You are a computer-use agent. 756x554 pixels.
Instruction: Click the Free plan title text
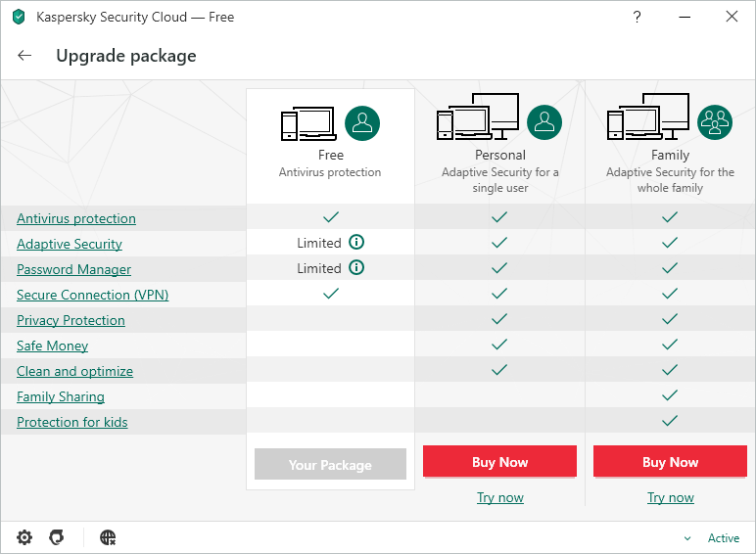[x=331, y=155]
